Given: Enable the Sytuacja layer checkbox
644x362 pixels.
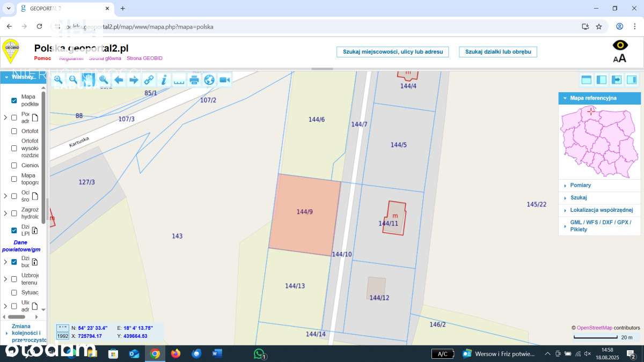Looking at the screenshot, I should [14, 292].
